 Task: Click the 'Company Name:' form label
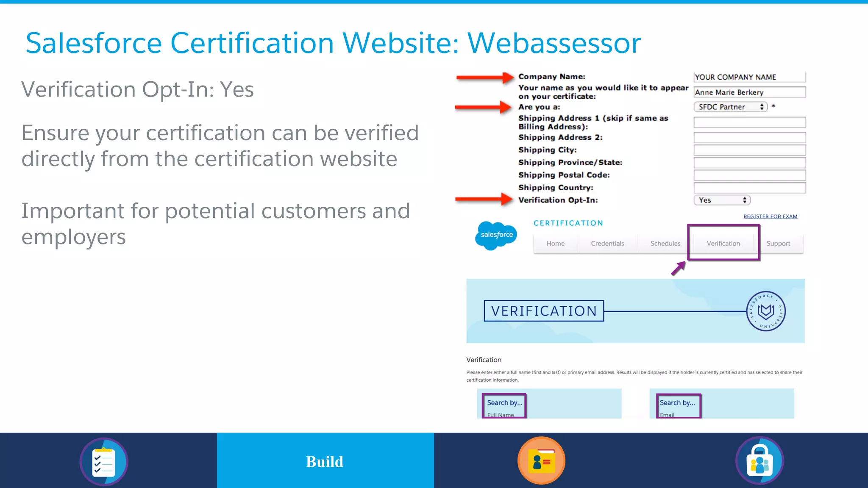(551, 77)
